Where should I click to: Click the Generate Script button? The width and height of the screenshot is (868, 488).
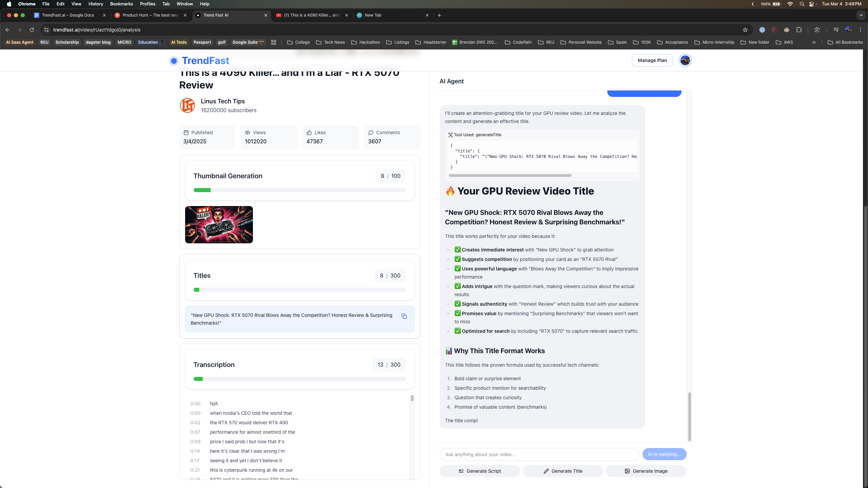(x=479, y=471)
